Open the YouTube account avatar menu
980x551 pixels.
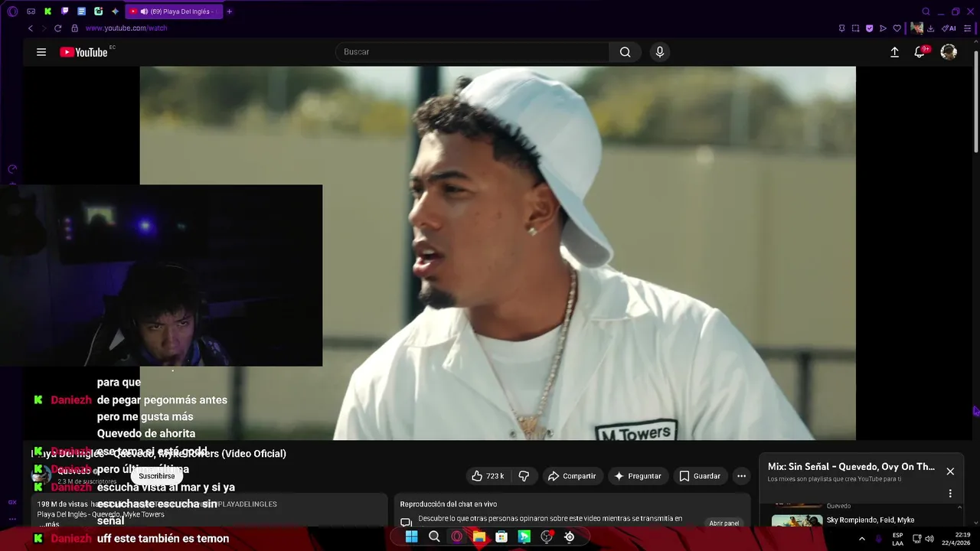click(x=949, y=52)
